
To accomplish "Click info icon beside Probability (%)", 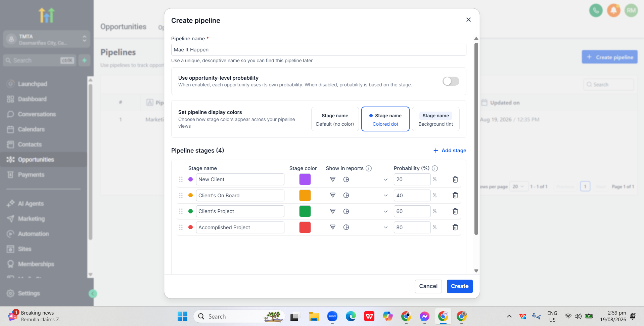I will pyautogui.click(x=435, y=168).
